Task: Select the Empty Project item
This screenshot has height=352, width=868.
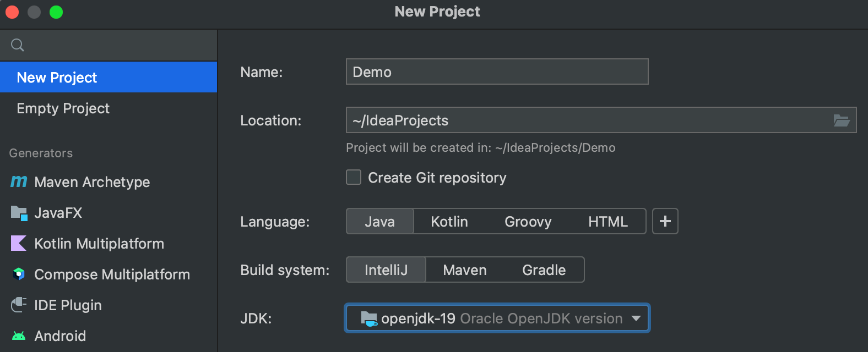Action: (63, 108)
